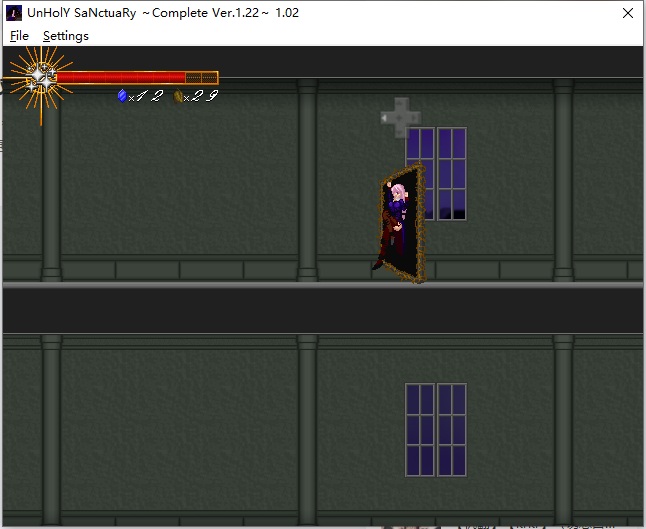
Task: Close the UnHolY SaNctuaRy window
Action: pos(627,13)
